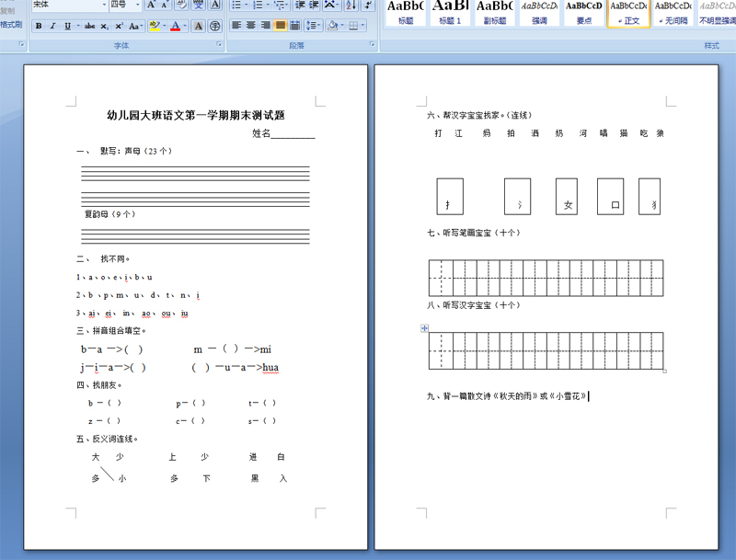Click the heading 五、反义词连线
The width and height of the screenshot is (736, 560).
pyautogui.click(x=107, y=439)
